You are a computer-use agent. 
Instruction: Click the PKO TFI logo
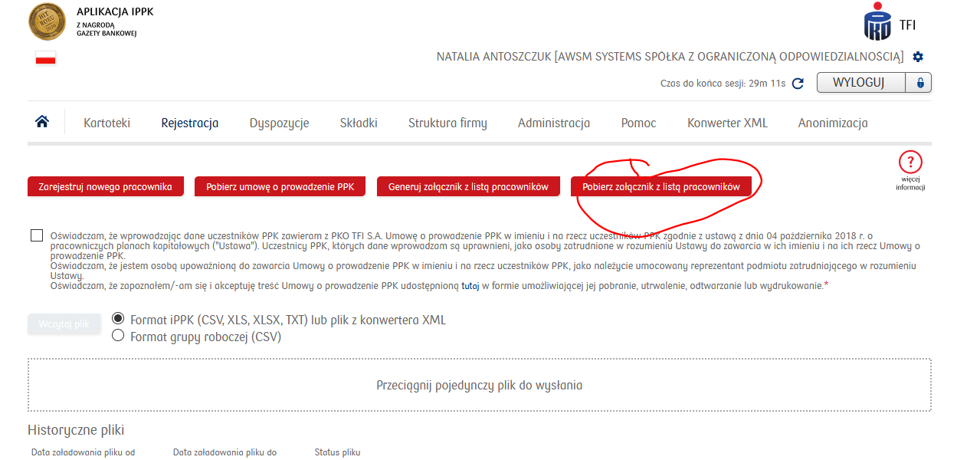[x=890, y=21]
